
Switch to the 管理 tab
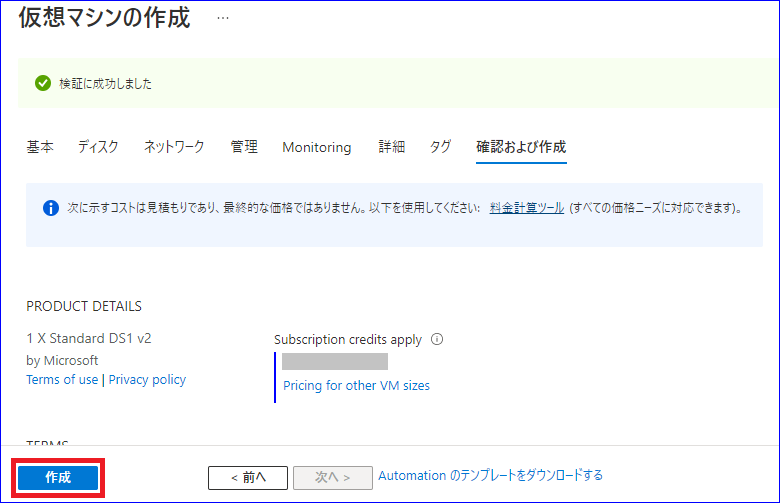click(244, 147)
